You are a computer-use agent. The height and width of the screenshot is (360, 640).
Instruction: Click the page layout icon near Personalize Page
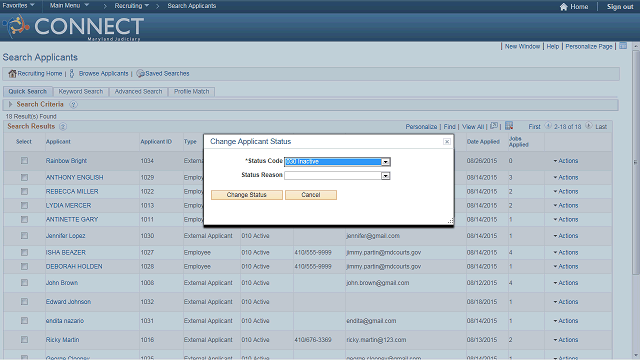pos(623,46)
